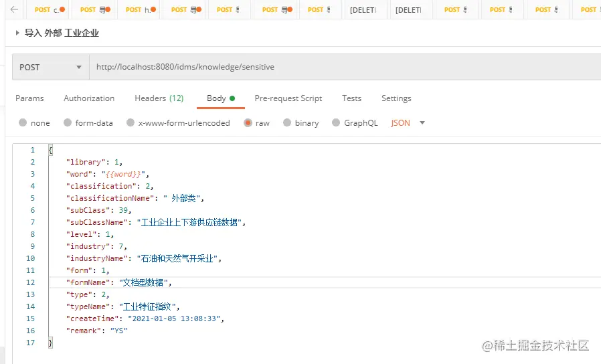Screen dimensions: 601x364
Task: Click the {{word}} variable in the editor
Action: click(123, 174)
